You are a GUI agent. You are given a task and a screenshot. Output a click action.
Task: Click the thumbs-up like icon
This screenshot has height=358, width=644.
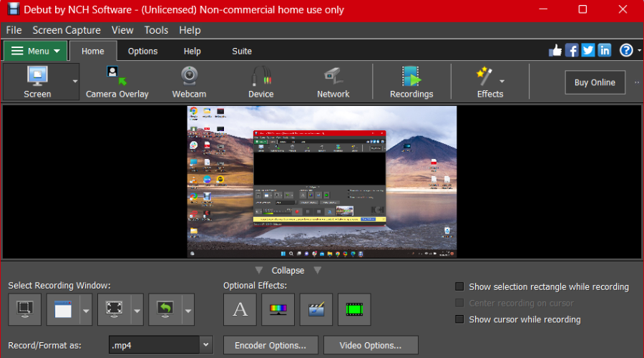coord(555,51)
